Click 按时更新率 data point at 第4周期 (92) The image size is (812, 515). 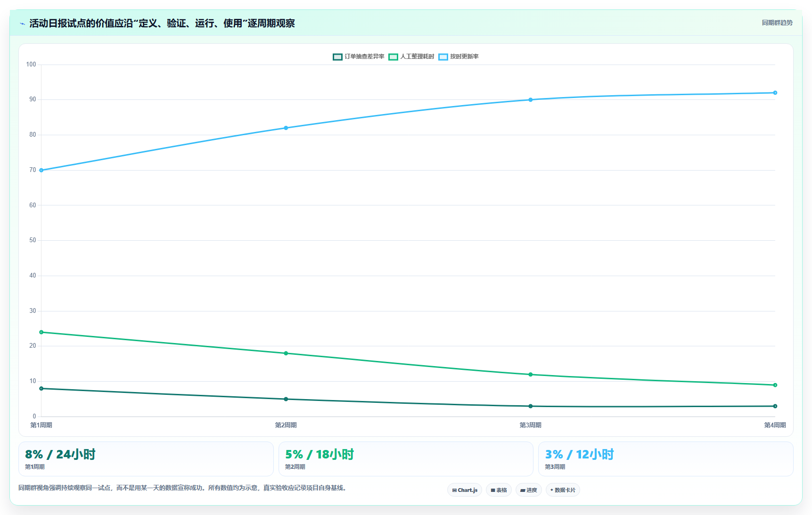click(775, 93)
